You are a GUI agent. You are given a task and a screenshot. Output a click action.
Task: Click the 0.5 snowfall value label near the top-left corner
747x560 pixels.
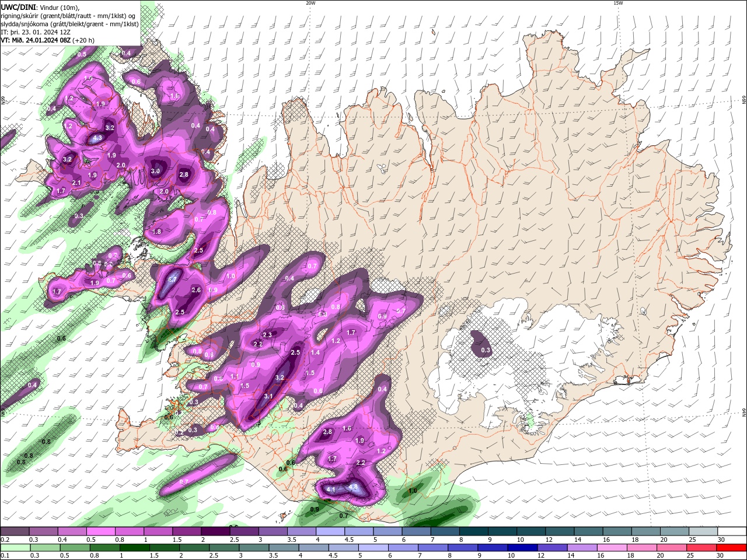[x=82, y=54]
